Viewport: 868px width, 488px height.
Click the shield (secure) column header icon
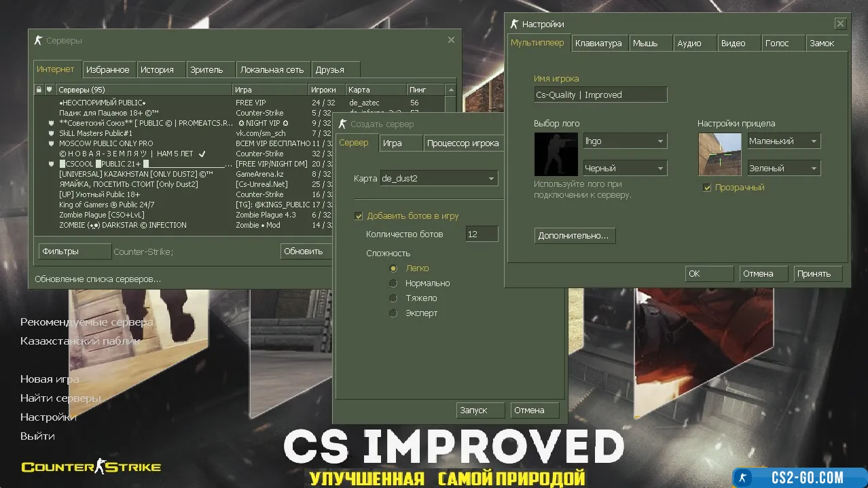click(49, 90)
